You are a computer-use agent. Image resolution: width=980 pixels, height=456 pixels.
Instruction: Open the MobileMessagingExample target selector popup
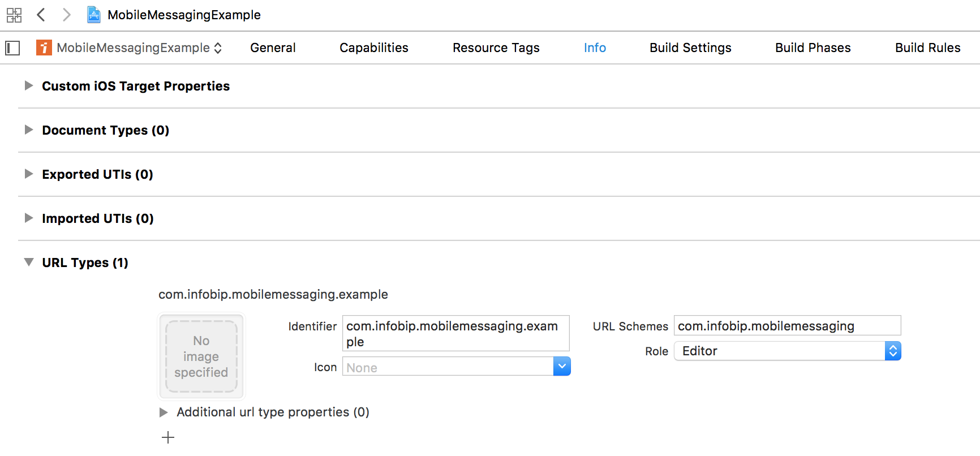tap(129, 48)
